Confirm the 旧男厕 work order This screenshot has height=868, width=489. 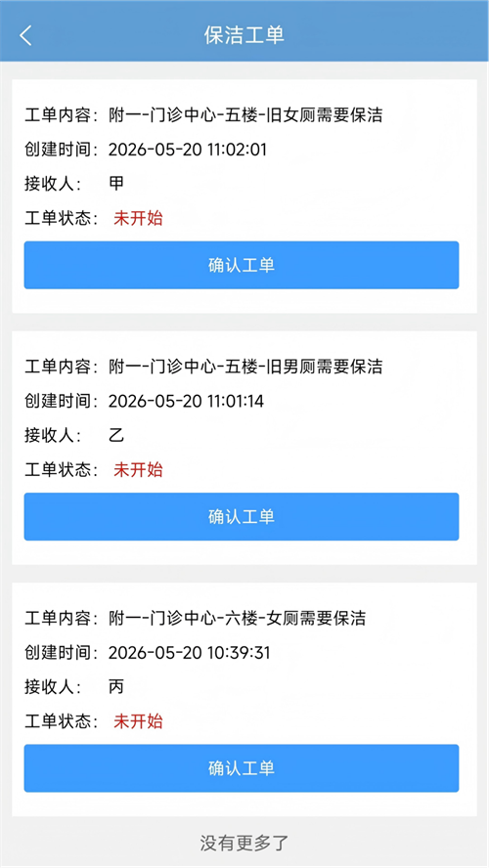241,516
